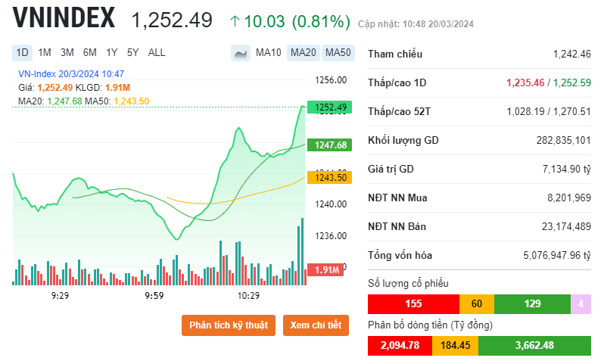Show the ALL time range
The width and height of the screenshot is (604, 364).
tap(157, 53)
